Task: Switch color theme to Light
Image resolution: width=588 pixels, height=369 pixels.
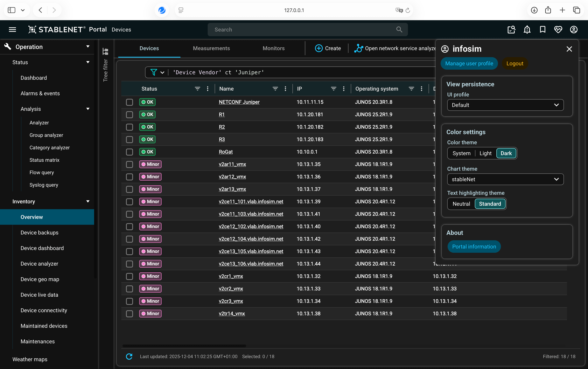Action: (485, 153)
